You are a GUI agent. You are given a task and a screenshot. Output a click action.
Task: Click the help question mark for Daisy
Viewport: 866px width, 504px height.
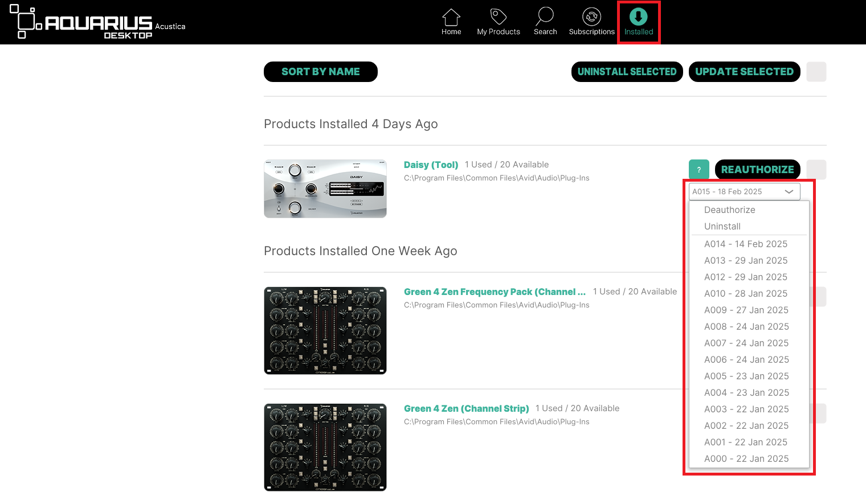tap(699, 170)
